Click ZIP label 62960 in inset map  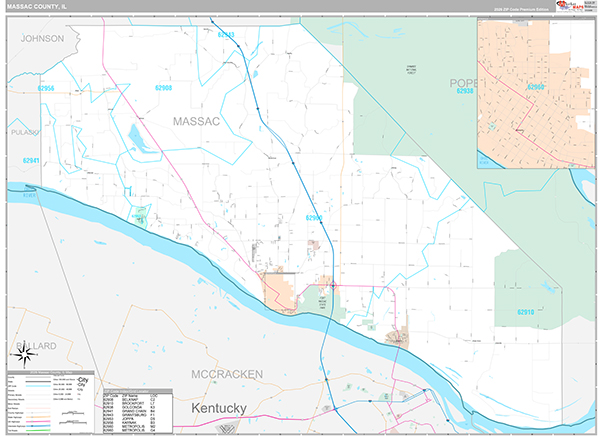(536, 87)
